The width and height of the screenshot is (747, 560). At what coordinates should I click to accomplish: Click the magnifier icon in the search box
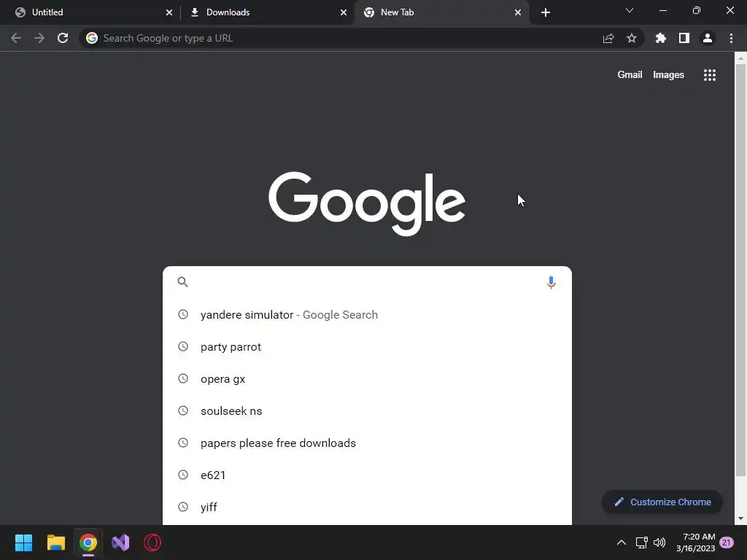pyautogui.click(x=182, y=282)
